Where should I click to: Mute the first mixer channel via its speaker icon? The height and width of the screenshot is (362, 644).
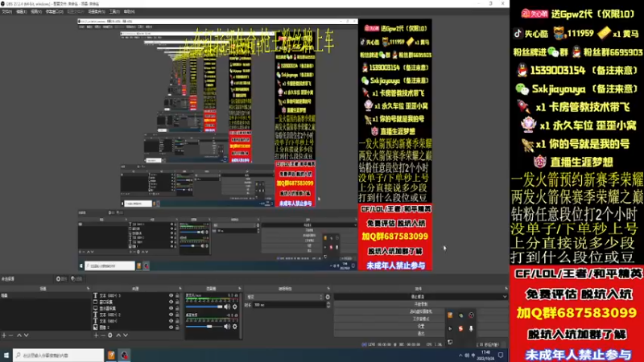(x=227, y=306)
